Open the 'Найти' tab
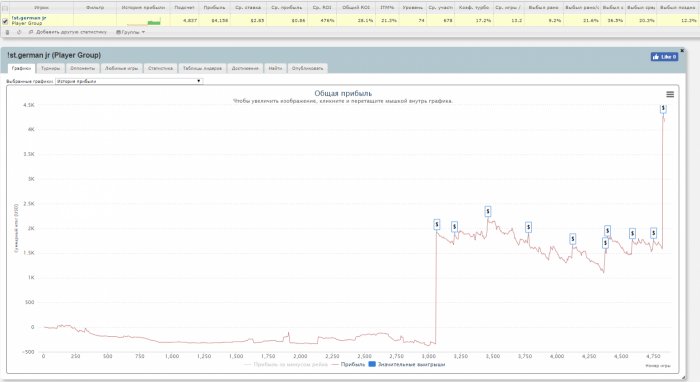Image resolution: width=700 pixels, height=382 pixels. 275,68
